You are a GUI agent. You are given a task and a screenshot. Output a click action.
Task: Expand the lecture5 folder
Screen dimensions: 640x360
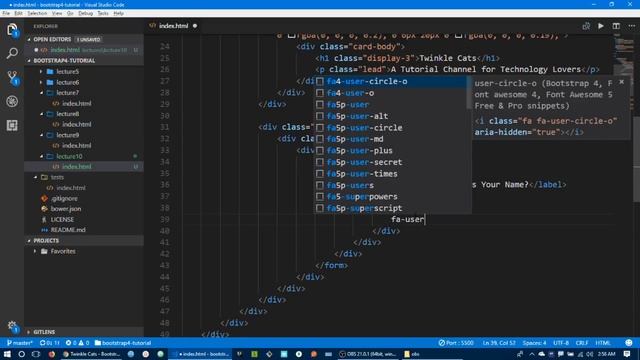point(84,71)
